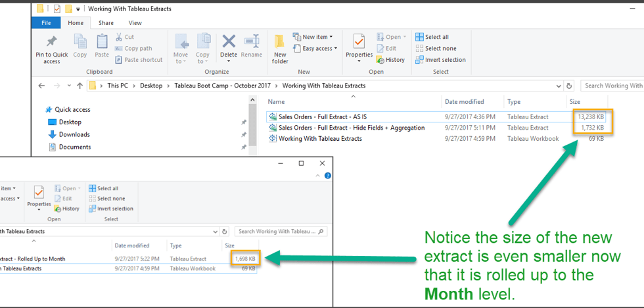
Task: Click the up-directory arrow in navigation bar
Action: pos(80,86)
